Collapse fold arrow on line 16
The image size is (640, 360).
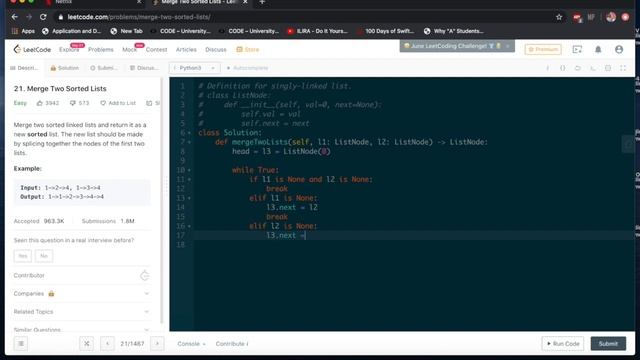click(x=189, y=226)
